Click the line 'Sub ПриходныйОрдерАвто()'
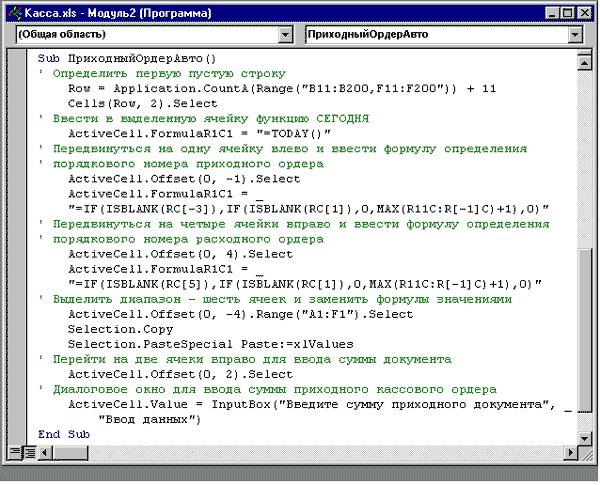This screenshot has width=600, height=485. pos(127,59)
